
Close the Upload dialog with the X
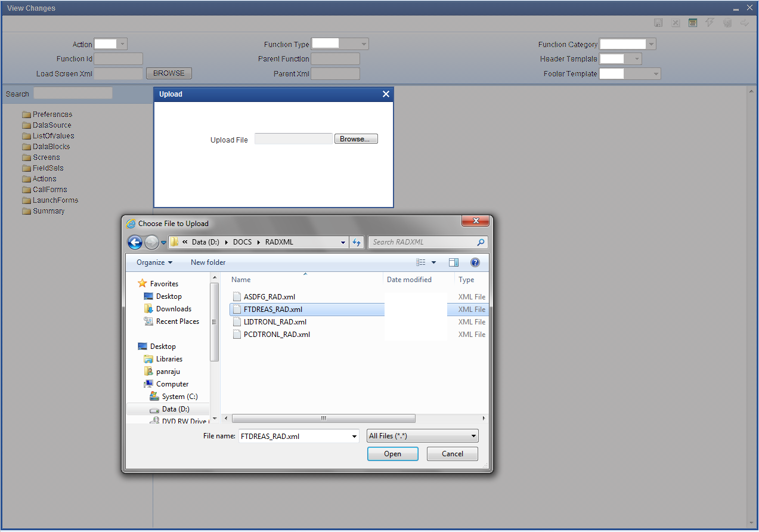[386, 94]
